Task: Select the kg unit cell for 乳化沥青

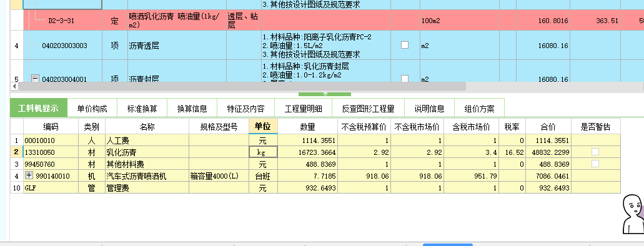Action: point(263,152)
